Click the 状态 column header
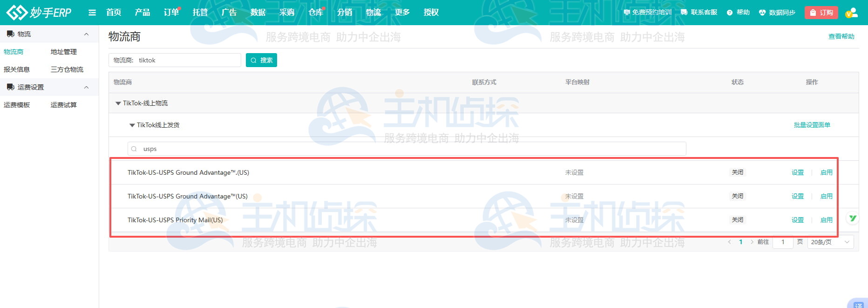868x308 pixels. tap(738, 82)
